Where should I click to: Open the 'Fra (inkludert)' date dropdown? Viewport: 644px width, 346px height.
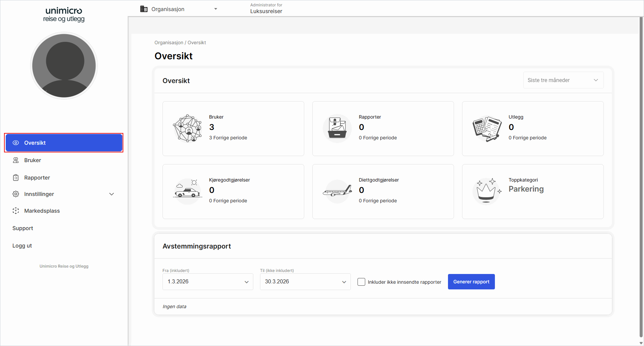click(x=208, y=282)
